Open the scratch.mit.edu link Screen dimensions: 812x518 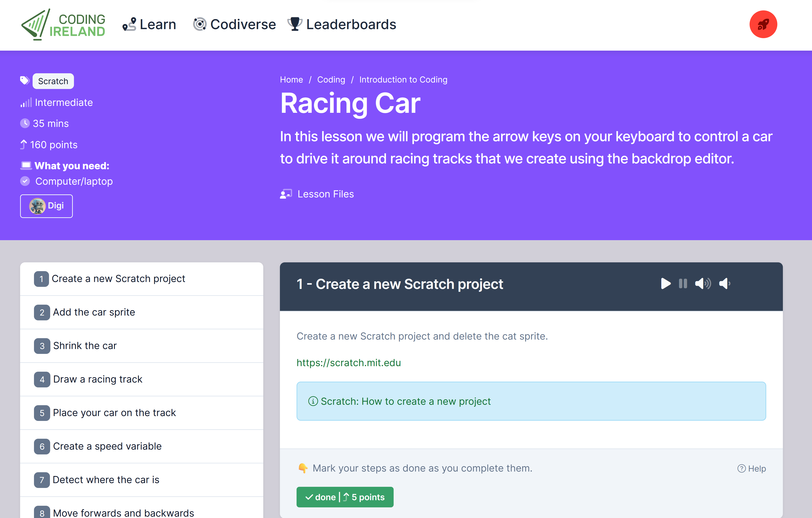pyautogui.click(x=348, y=362)
